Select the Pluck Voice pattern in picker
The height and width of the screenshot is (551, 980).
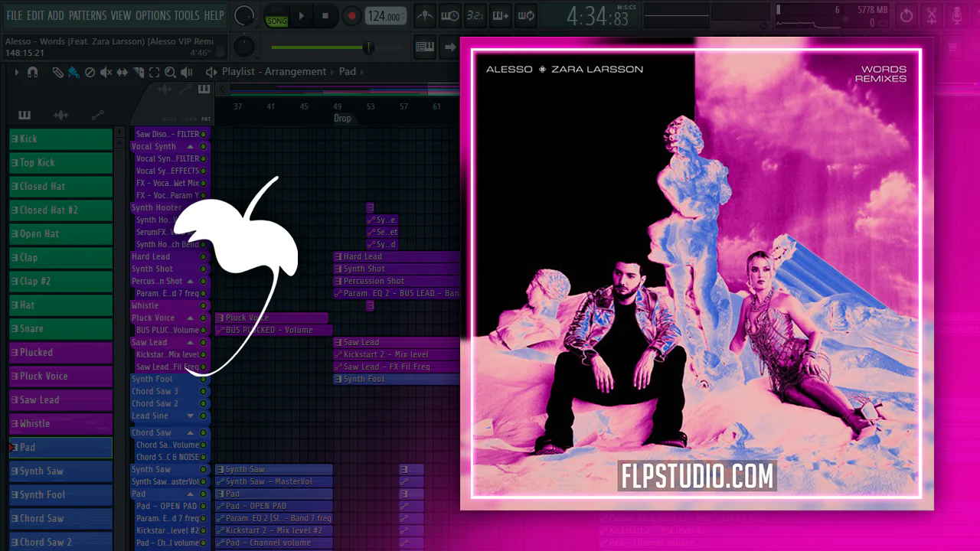click(61, 377)
